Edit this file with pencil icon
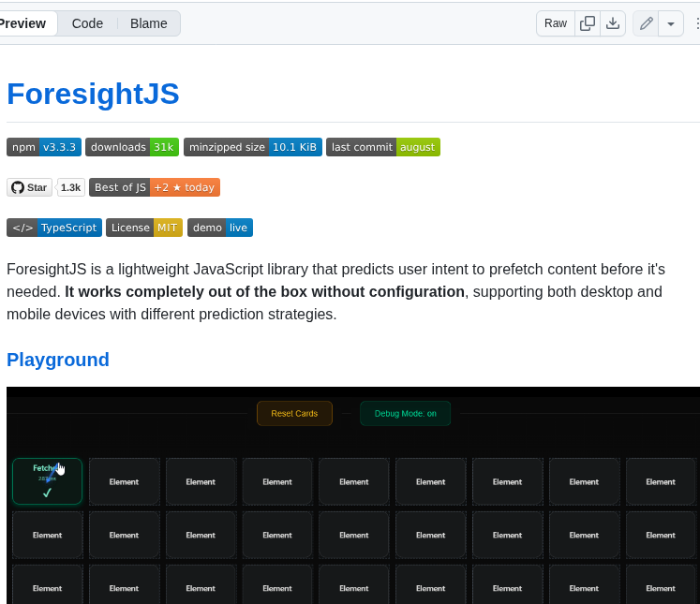This screenshot has width=700, height=604. click(646, 23)
